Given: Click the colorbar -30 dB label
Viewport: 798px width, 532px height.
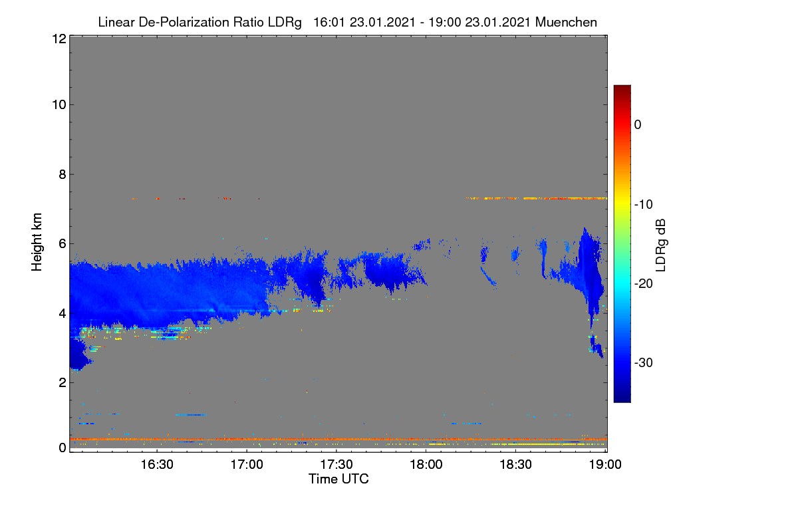Looking at the screenshot, I should coord(642,363).
